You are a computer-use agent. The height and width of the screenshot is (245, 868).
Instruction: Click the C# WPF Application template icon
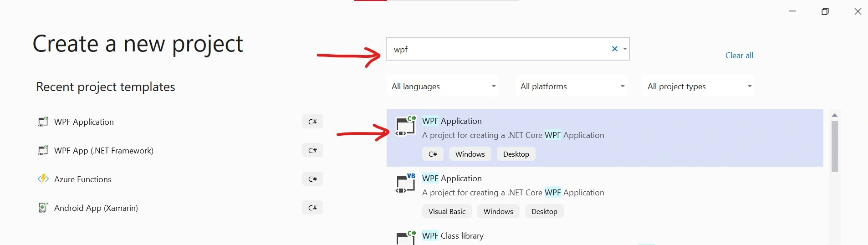click(x=406, y=126)
